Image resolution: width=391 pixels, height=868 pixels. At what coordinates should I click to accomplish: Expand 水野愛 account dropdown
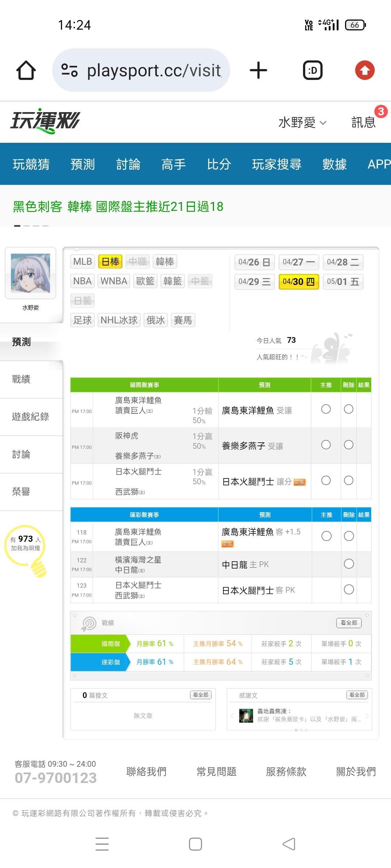click(302, 123)
